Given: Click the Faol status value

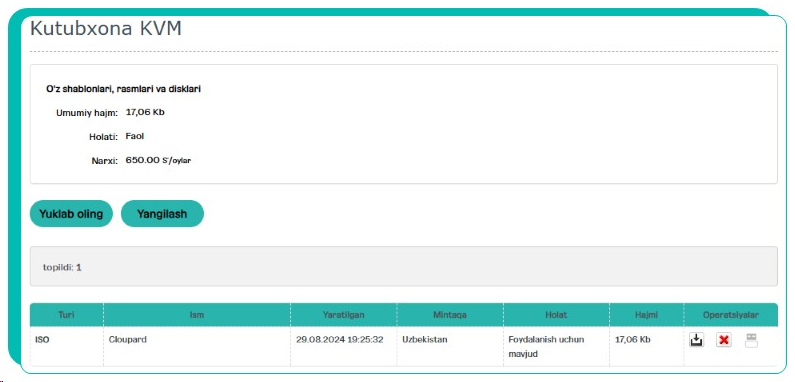Looking at the screenshot, I should [x=135, y=136].
